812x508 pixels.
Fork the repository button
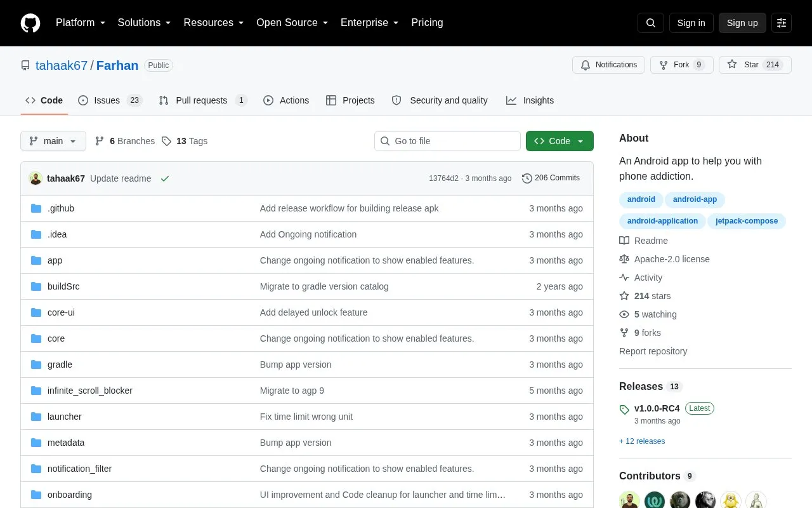(x=682, y=65)
